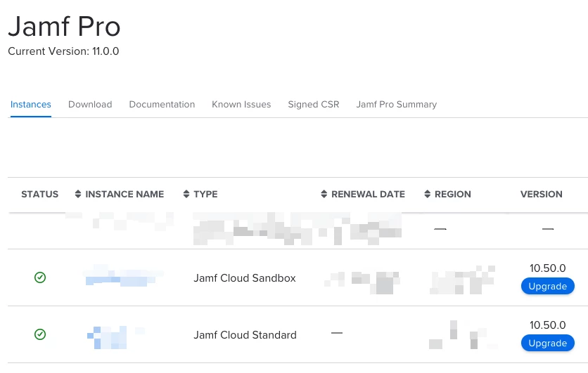Click the Status column header
Image resolution: width=588 pixels, height=373 pixels.
40,194
